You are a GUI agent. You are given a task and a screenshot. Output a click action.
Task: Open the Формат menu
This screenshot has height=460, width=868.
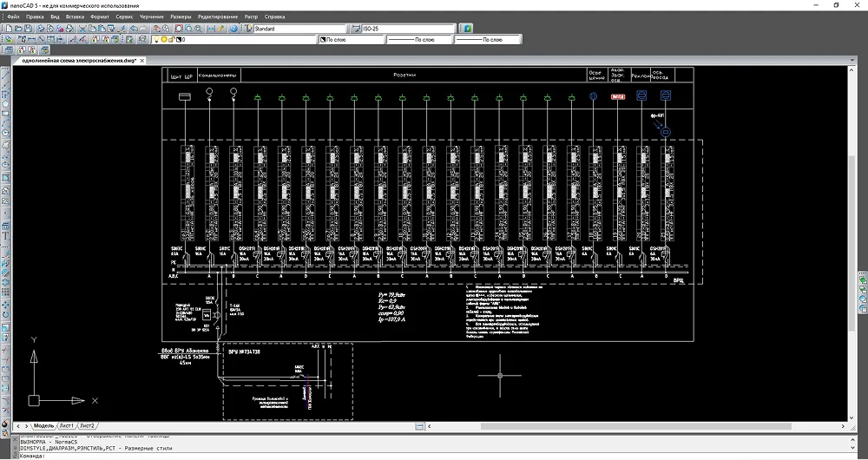[x=100, y=16]
